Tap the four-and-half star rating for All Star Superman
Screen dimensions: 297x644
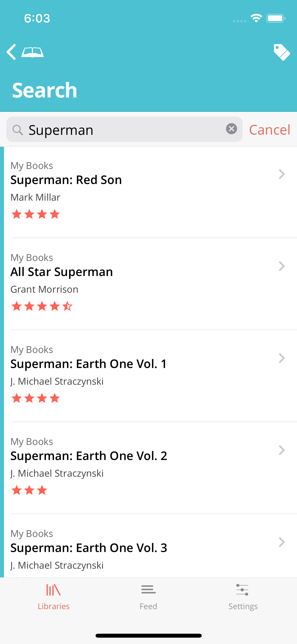point(42,306)
